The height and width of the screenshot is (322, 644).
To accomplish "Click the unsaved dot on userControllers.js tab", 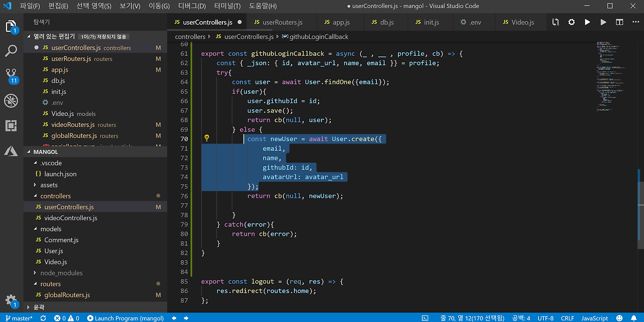I will (239, 22).
